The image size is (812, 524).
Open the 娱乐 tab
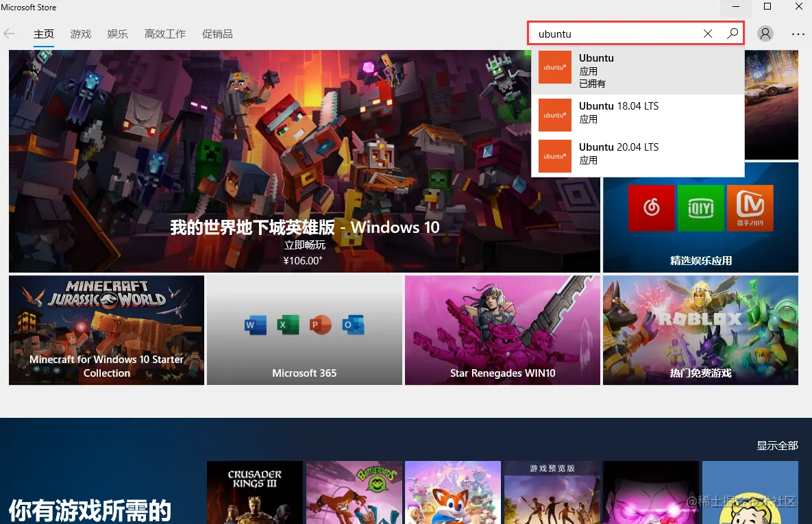118,34
